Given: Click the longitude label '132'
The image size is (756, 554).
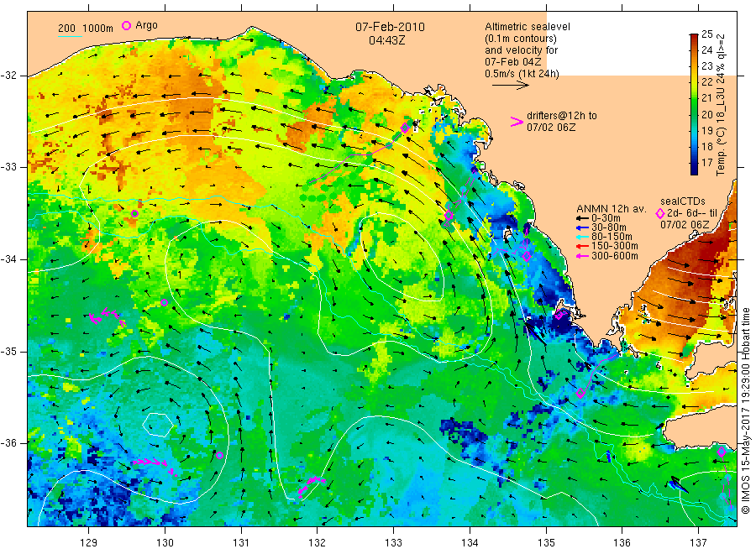Looking at the screenshot, I should (318, 543).
